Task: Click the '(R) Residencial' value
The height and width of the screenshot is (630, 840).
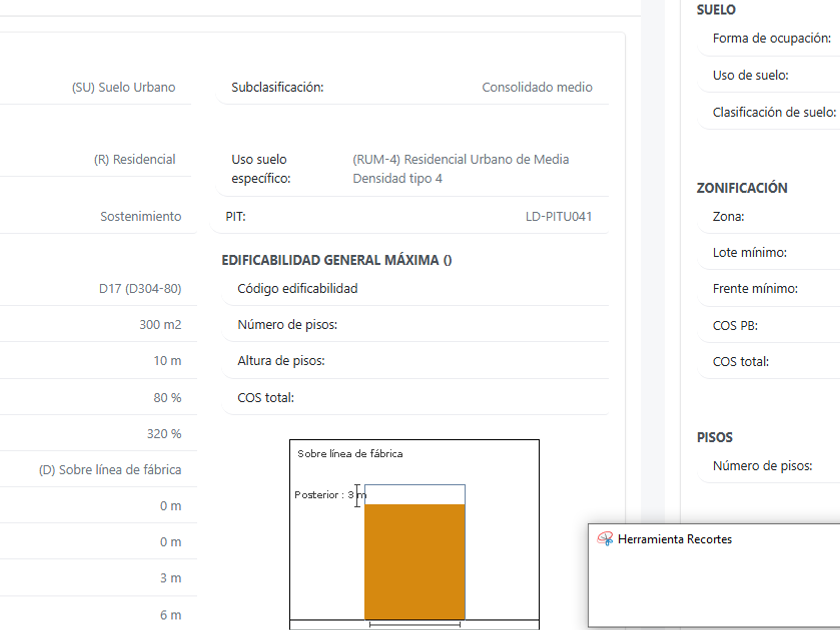Action: point(134,159)
